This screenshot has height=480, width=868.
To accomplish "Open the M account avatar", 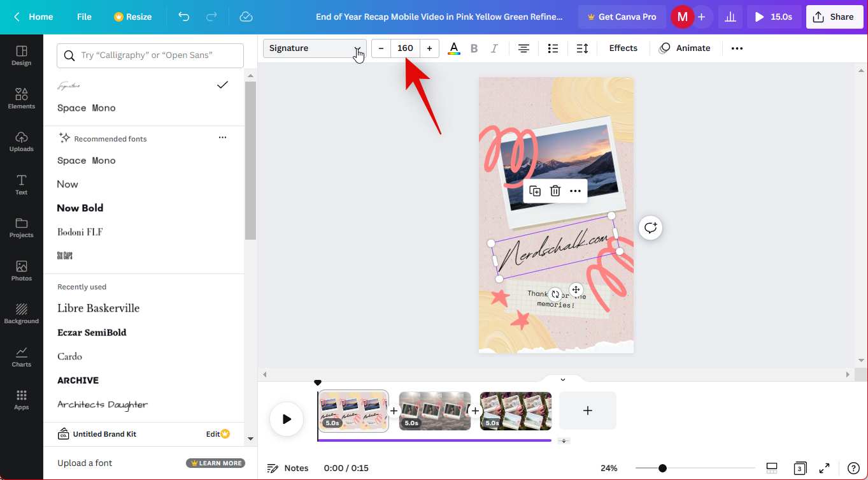I will coord(682,17).
